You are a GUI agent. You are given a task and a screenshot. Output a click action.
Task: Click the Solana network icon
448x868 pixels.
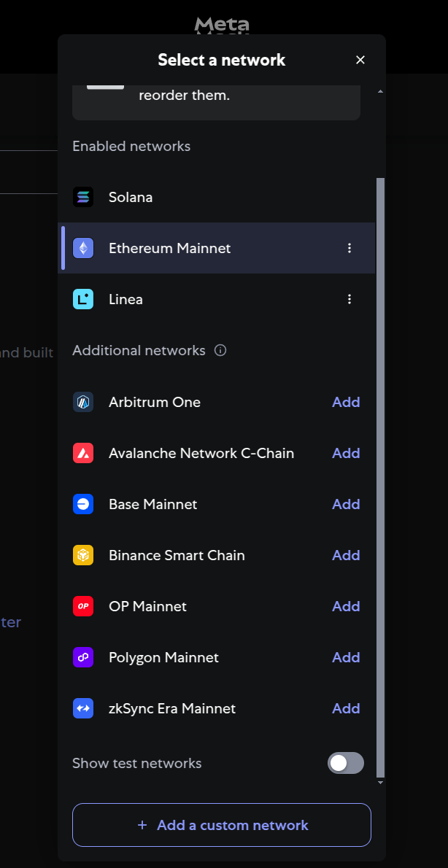tap(83, 197)
